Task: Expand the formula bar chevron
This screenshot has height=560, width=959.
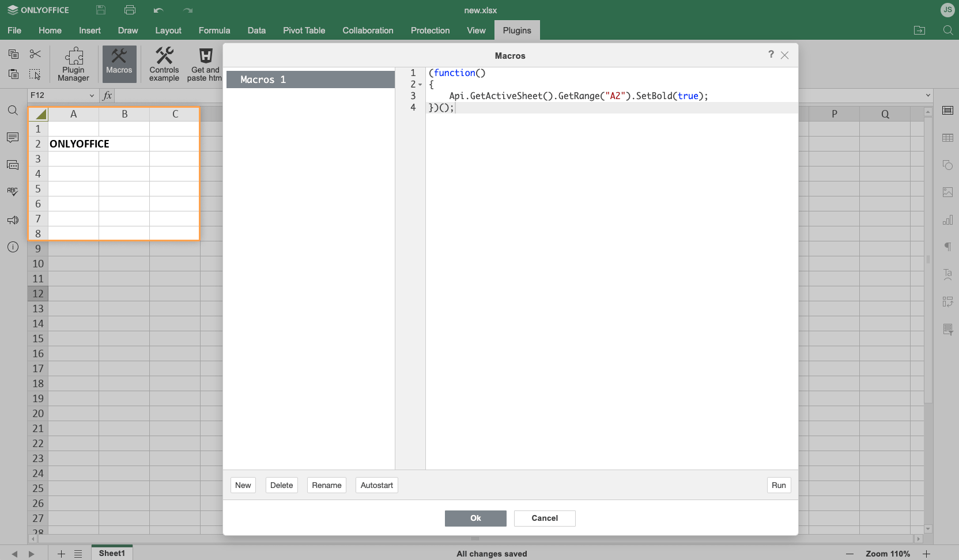Action: click(x=928, y=96)
